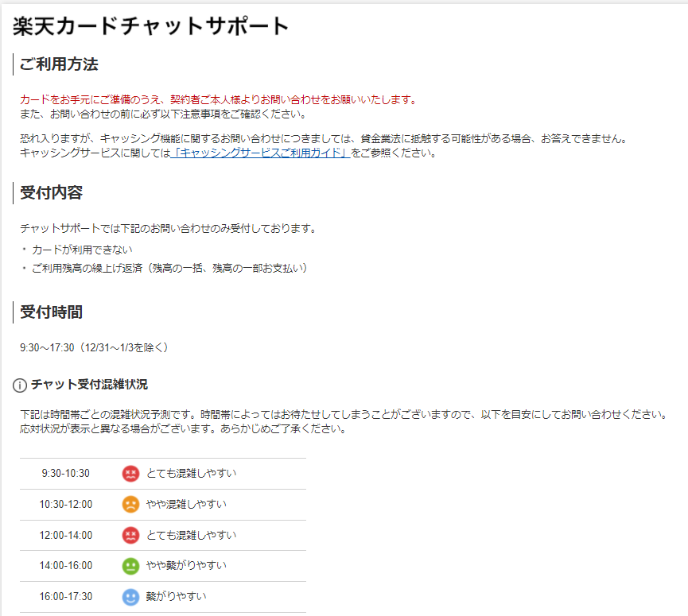Click the line starting 下記は時間帯ごとの混雑状況予測

click(x=344, y=414)
